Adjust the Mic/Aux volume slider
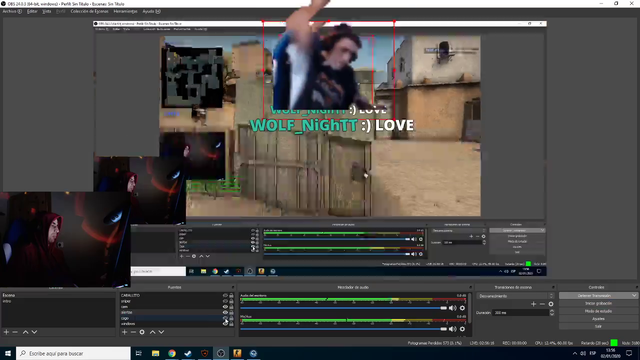This screenshot has height=360, width=640. (x=344, y=329)
